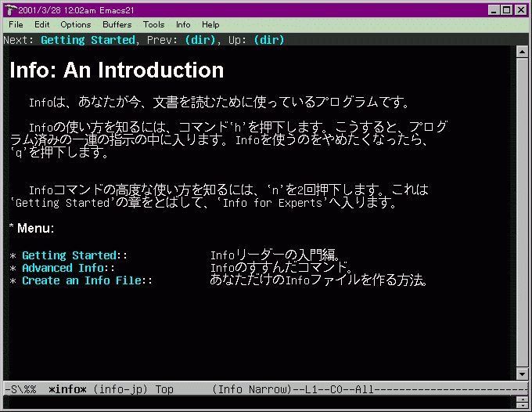Maximize the Emacs21 window

pos(506,10)
